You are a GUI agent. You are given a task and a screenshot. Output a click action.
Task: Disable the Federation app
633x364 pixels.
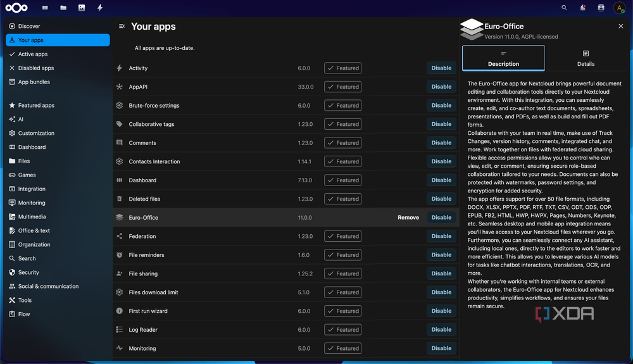(x=441, y=236)
